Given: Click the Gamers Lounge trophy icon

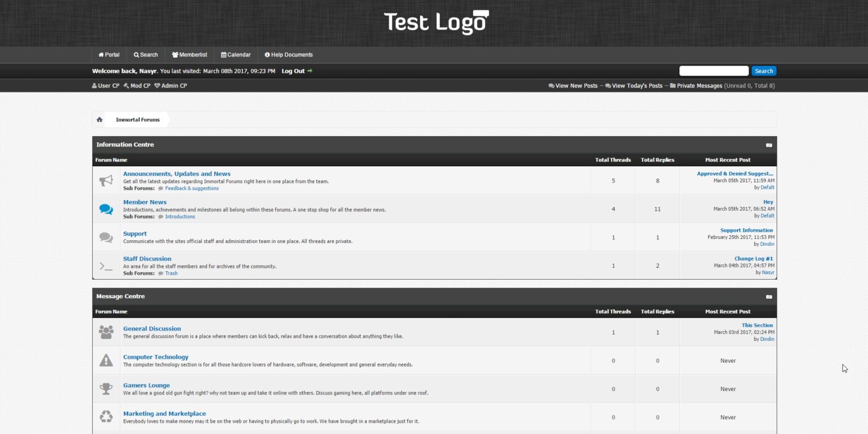Looking at the screenshot, I should (106, 388).
